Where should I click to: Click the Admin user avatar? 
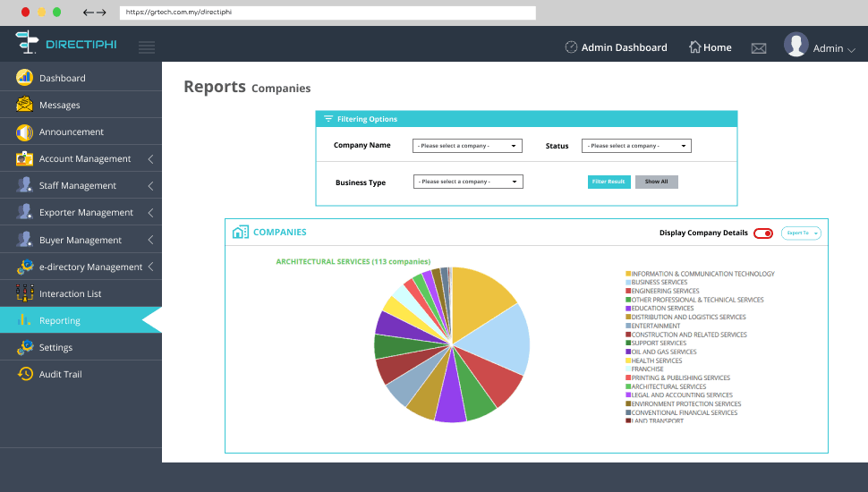pyautogui.click(x=796, y=45)
